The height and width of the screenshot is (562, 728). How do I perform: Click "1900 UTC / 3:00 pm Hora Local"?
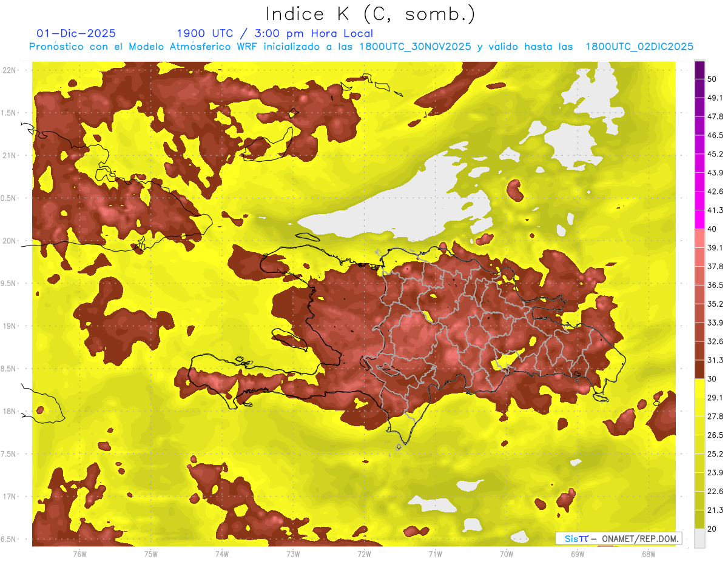point(275,33)
